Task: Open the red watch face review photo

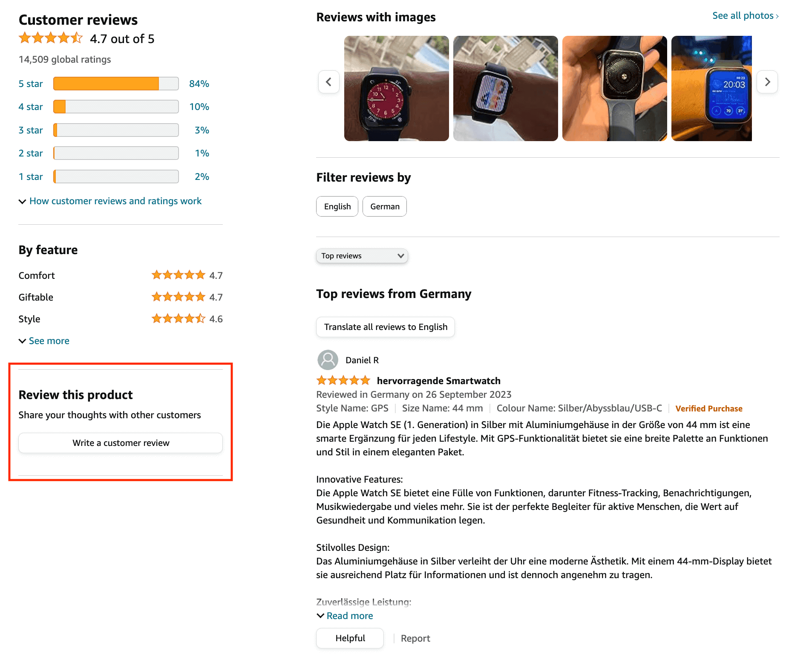Action: [396, 88]
